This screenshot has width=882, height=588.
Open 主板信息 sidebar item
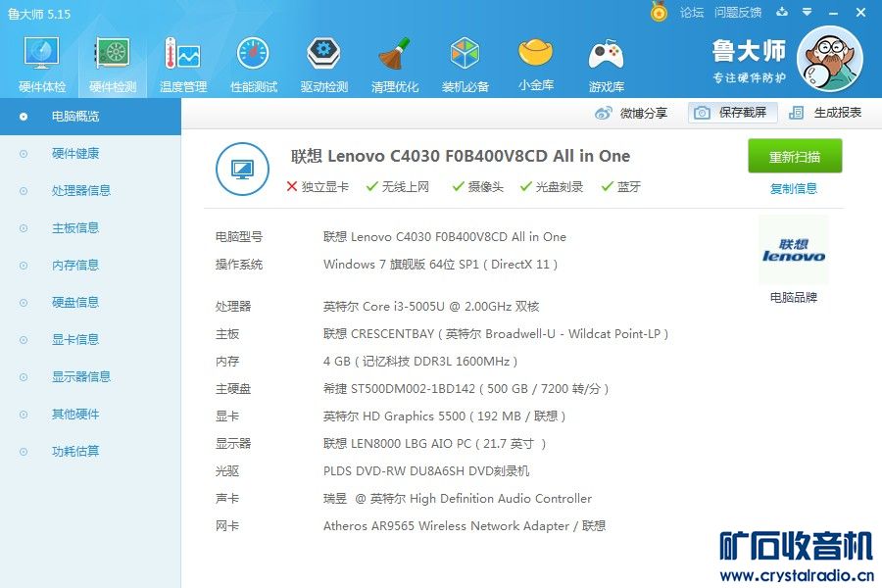point(90,228)
